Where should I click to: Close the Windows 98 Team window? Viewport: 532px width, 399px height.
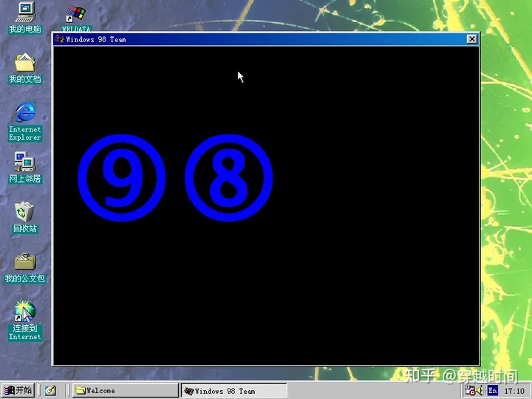click(x=471, y=39)
